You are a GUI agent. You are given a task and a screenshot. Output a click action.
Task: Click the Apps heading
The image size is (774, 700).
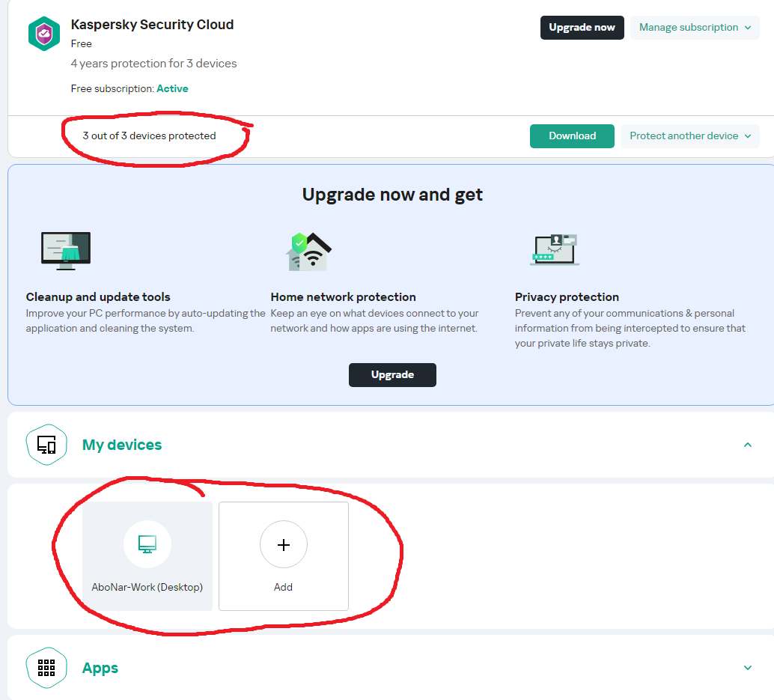100,669
